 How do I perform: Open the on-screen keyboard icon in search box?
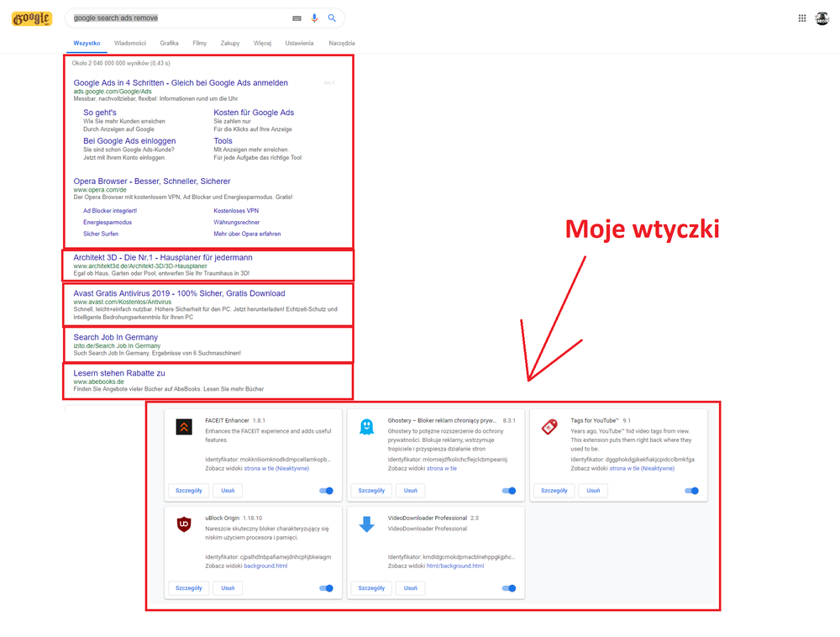pyautogui.click(x=297, y=18)
